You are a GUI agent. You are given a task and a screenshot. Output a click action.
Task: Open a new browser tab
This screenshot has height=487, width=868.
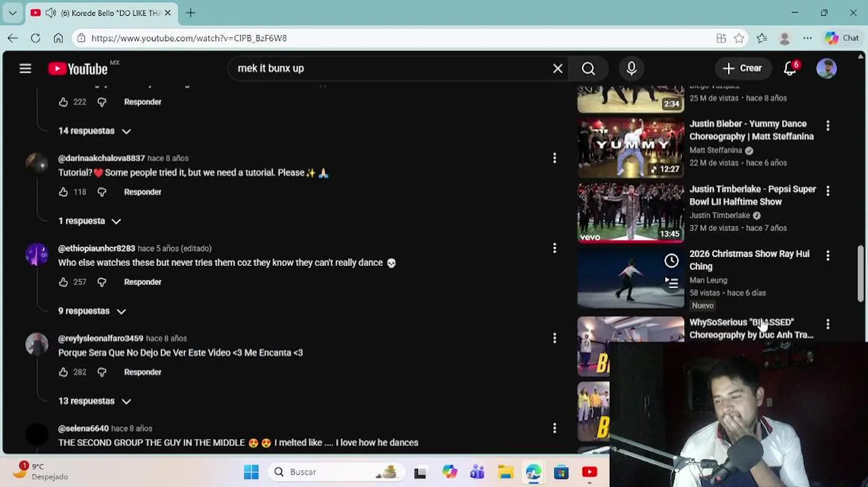click(x=191, y=13)
